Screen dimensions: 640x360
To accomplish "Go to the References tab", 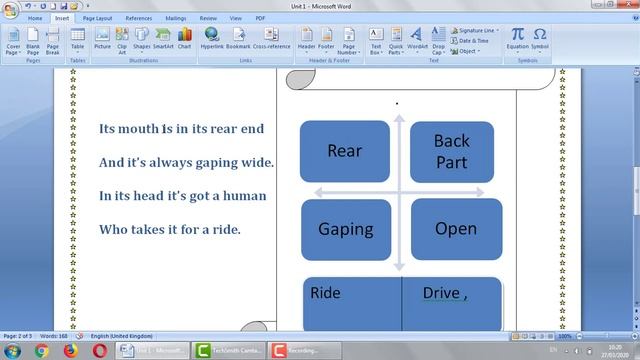I will point(139,18).
